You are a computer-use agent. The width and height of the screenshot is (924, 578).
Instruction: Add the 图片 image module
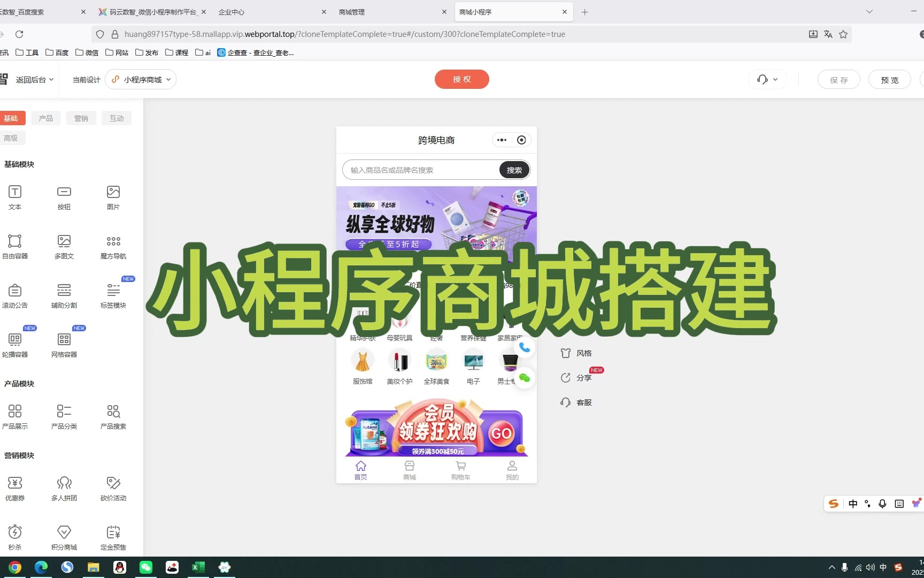(113, 192)
